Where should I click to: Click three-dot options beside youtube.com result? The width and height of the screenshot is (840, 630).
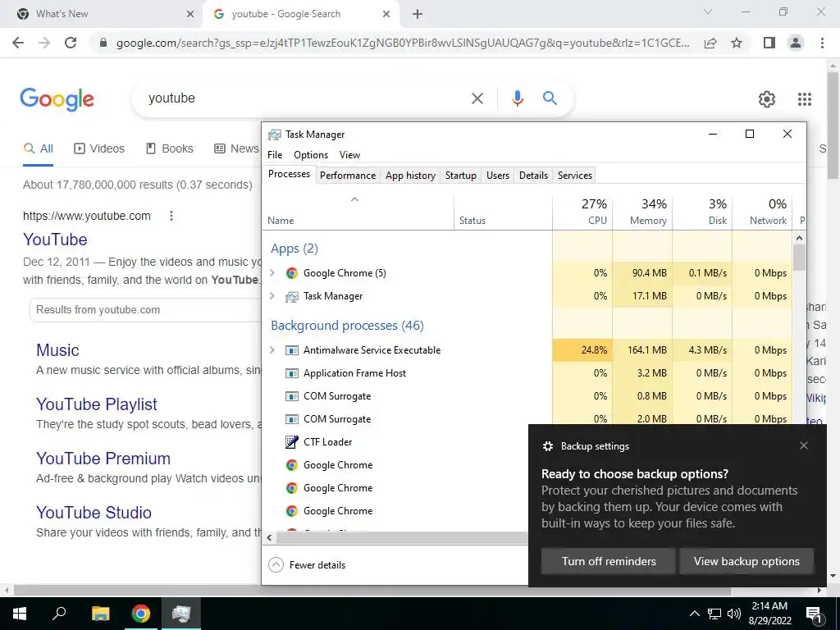pyautogui.click(x=171, y=216)
